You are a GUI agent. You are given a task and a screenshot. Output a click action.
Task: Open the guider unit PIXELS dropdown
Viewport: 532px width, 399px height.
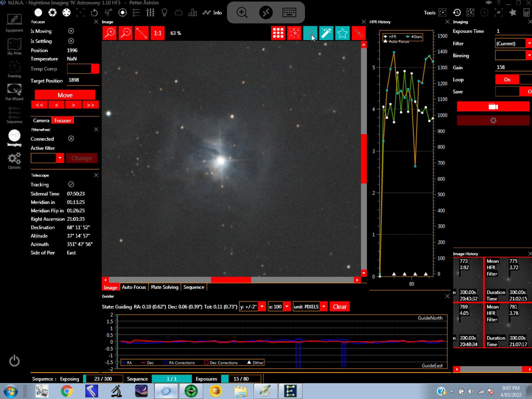(x=324, y=307)
